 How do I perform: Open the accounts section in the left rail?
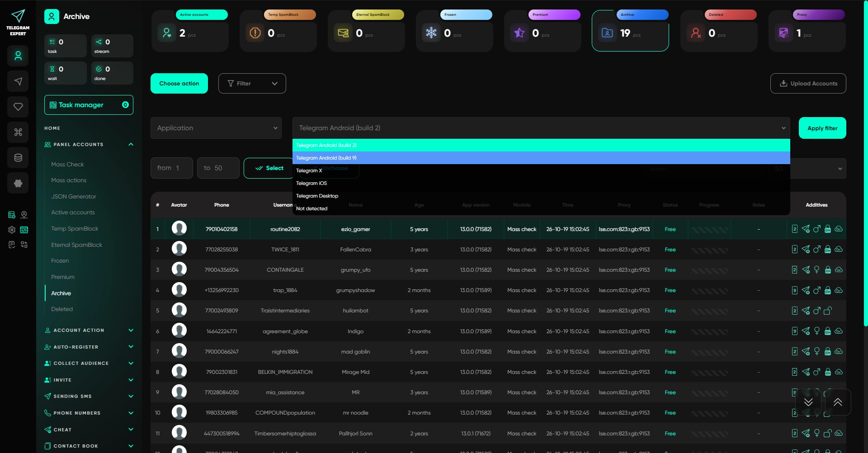[x=18, y=56]
